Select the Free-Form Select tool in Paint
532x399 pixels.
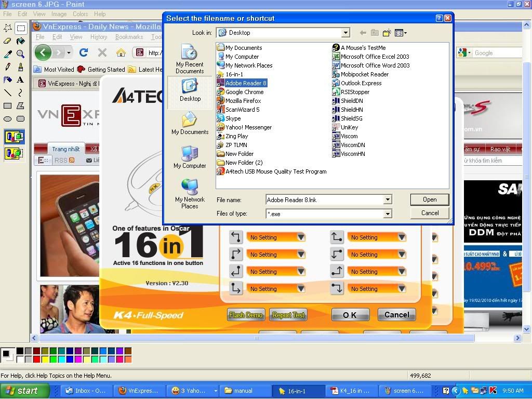[8, 28]
